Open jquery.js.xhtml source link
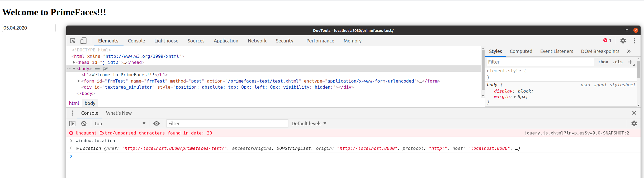The height and width of the screenshot is (178, 644). point(577,133)
